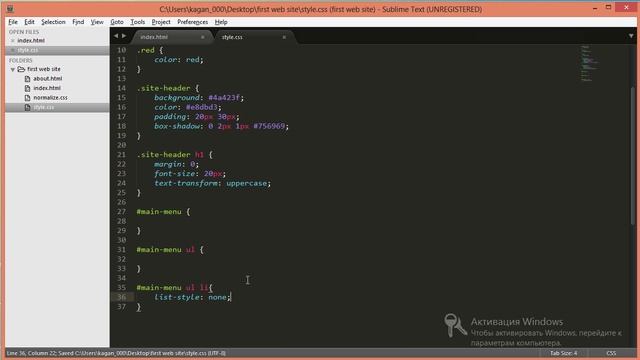Click the #main-menu selector on line 27
The image size is (640, 360).
159,211
